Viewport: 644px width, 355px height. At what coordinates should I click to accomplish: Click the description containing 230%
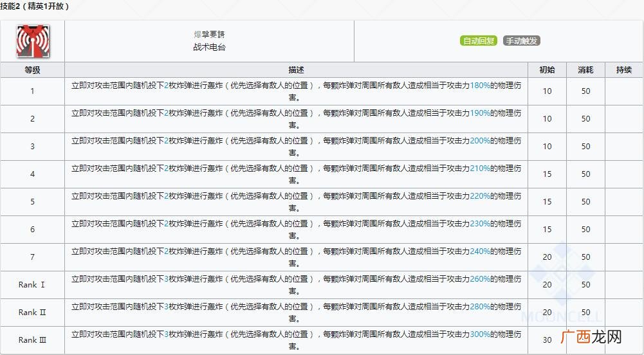coord(296,230)
